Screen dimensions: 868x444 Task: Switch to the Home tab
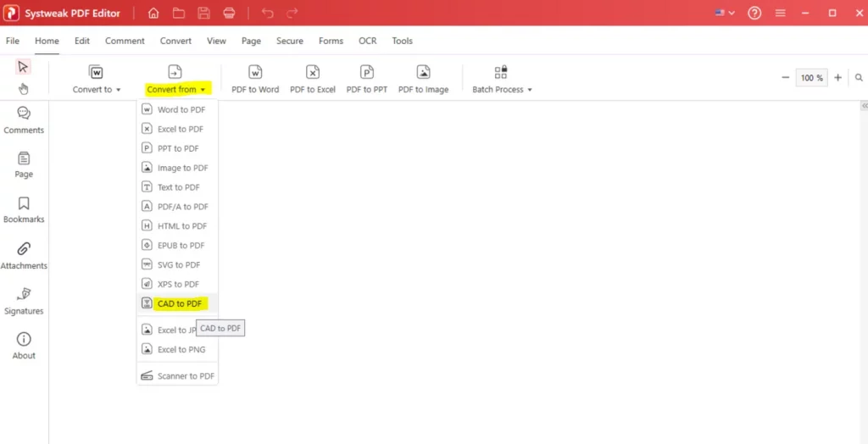[47, 41]
